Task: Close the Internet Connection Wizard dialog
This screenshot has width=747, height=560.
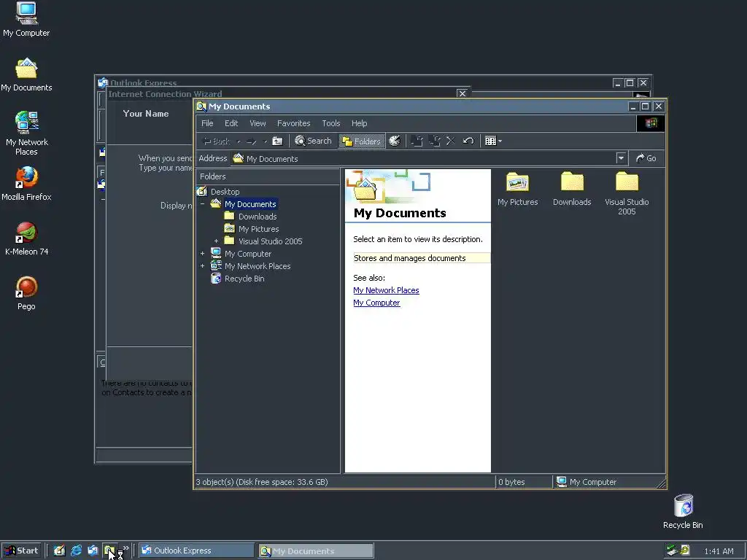Action: [462, 94]
